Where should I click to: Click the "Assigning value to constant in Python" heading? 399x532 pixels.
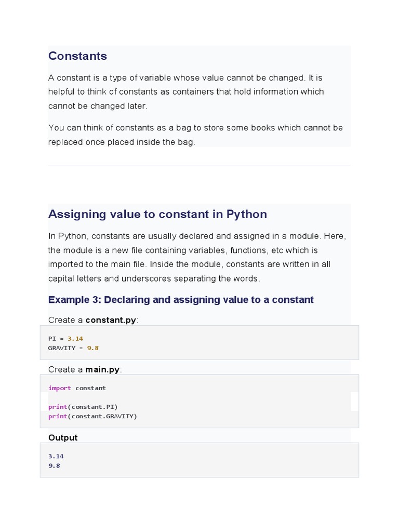coord(157,214)
